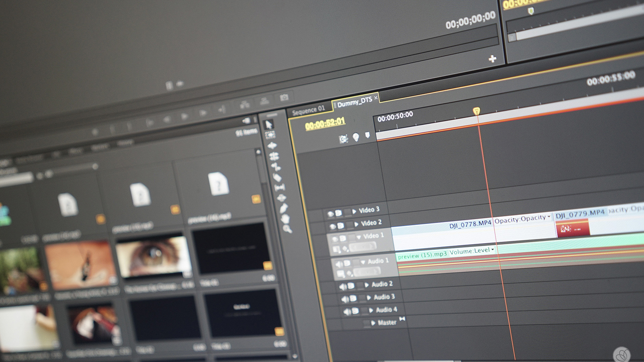The width and height of the screenshot is (644, 362).
Task: Toggle sync lock on Video 2
Action: (x=340, y=226)
